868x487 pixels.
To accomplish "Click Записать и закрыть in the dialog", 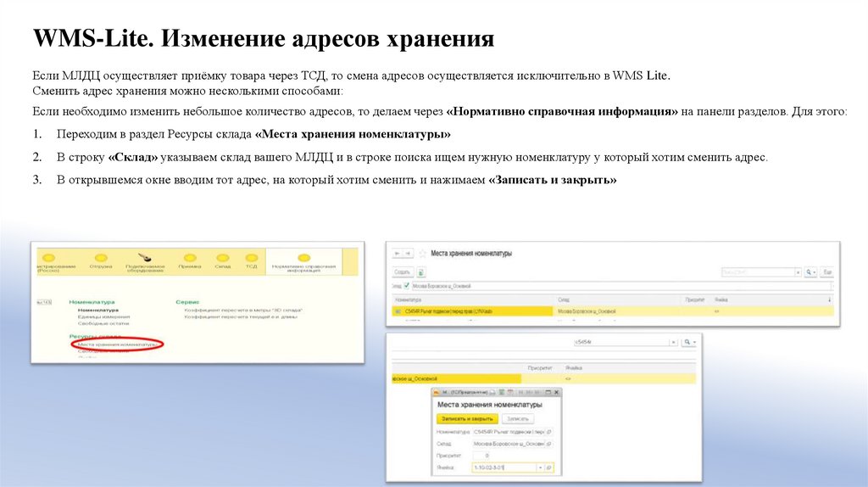I will (x=467, y=419).
